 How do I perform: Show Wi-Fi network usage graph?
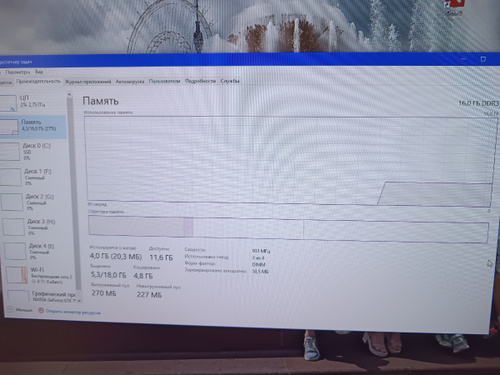point(40,275)
